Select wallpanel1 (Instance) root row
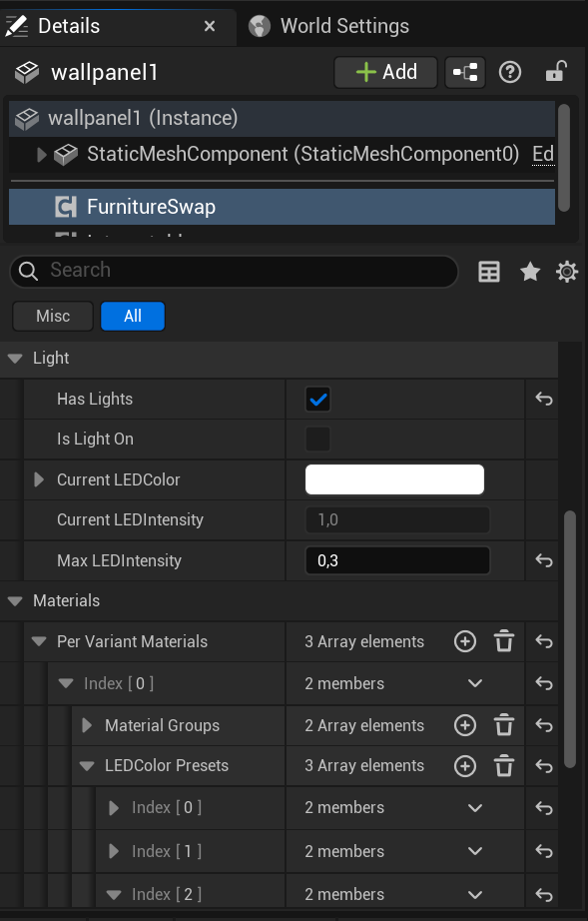Screen dimensions: 588x921 282,118
